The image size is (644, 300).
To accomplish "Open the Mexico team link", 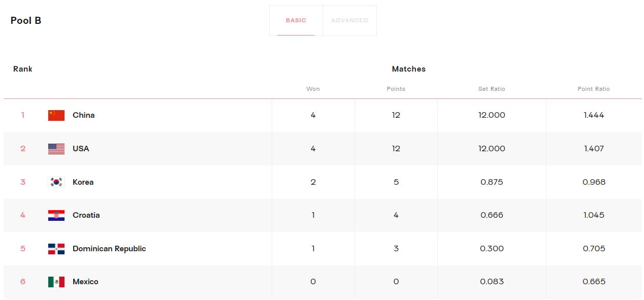I will coord(85,282).
